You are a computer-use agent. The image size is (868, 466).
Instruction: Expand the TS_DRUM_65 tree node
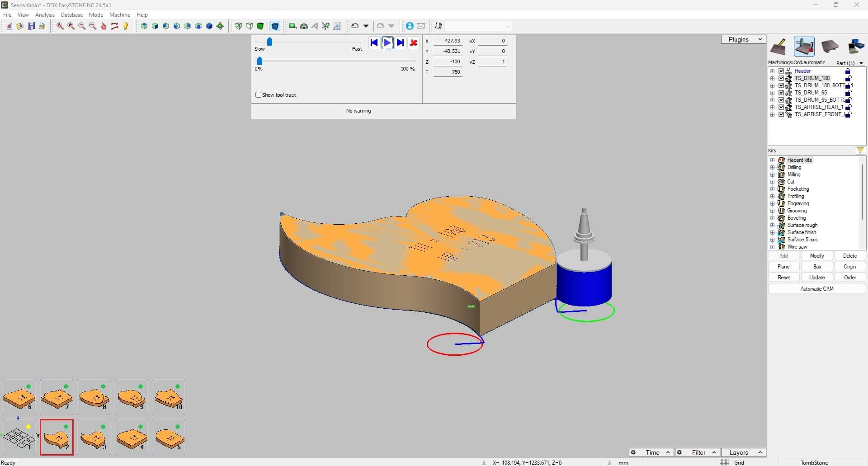click(x=772, y=93)
